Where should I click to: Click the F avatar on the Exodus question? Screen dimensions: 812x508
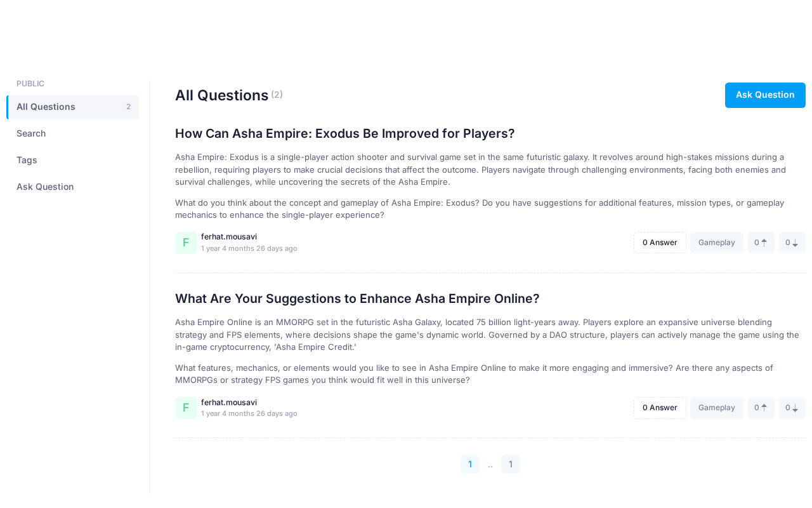(x=186, y=243)
